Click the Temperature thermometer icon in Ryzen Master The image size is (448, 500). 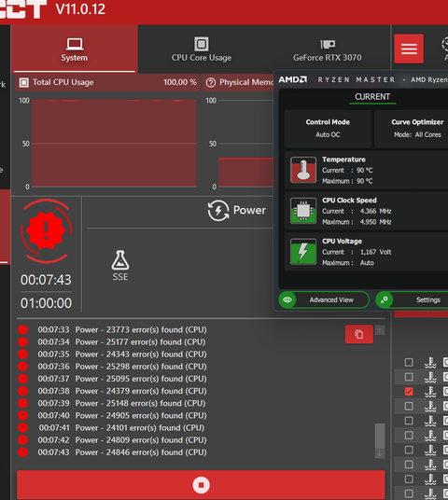[303, 170]
